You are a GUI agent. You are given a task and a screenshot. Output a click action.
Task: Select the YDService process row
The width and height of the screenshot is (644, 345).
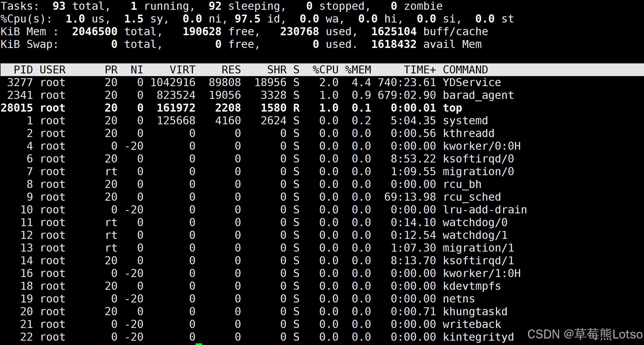[472, 83]
